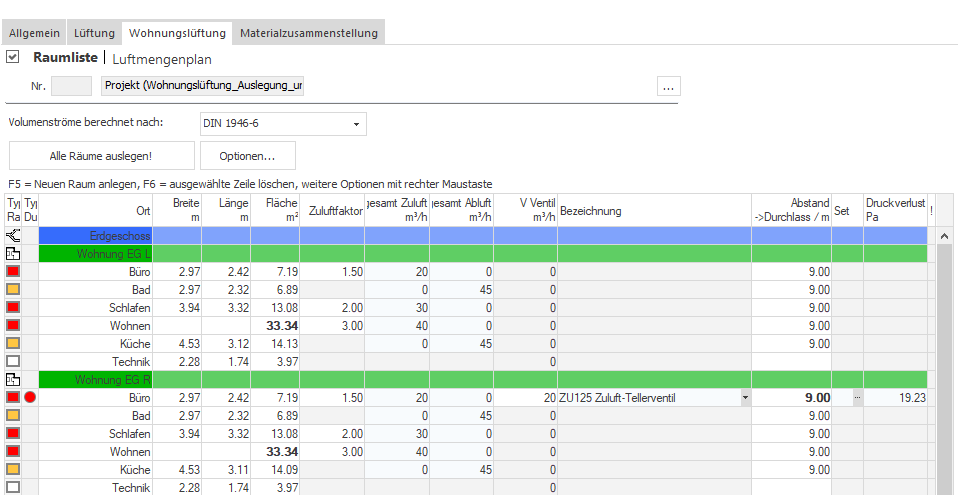Image resolution: width=958 pixels, height=495 pixels.
Task: Click the Set ellipsis button in Büro row
Action: click(857, 398)
